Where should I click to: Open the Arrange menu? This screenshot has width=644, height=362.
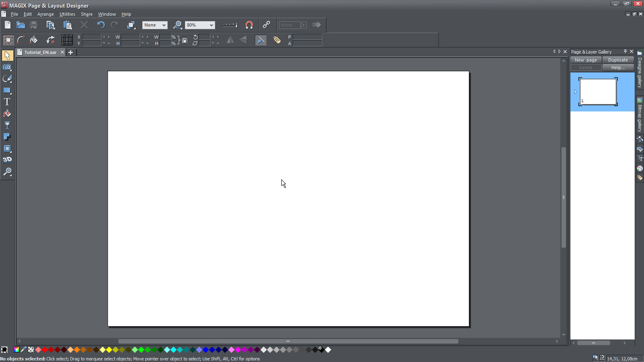click(45, 14)
